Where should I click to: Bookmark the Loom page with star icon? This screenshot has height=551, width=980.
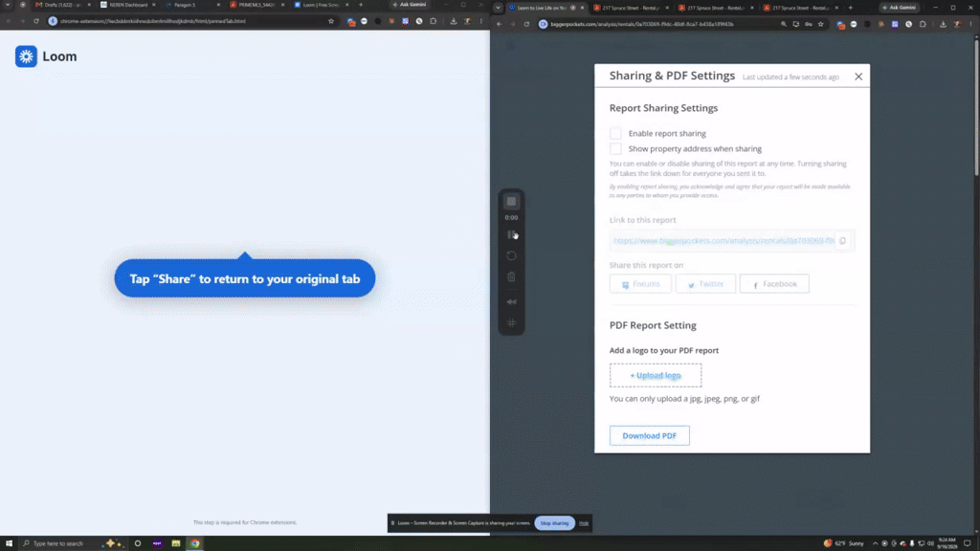tap(331, 21)
